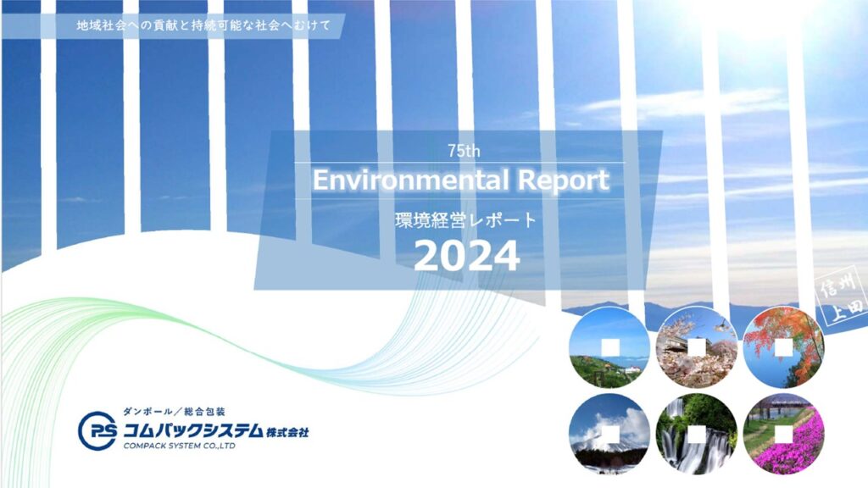Viewport: 868px width, 488px height.
Task: Click the 環境経営レポート subtitle
Action: (465, 221)
